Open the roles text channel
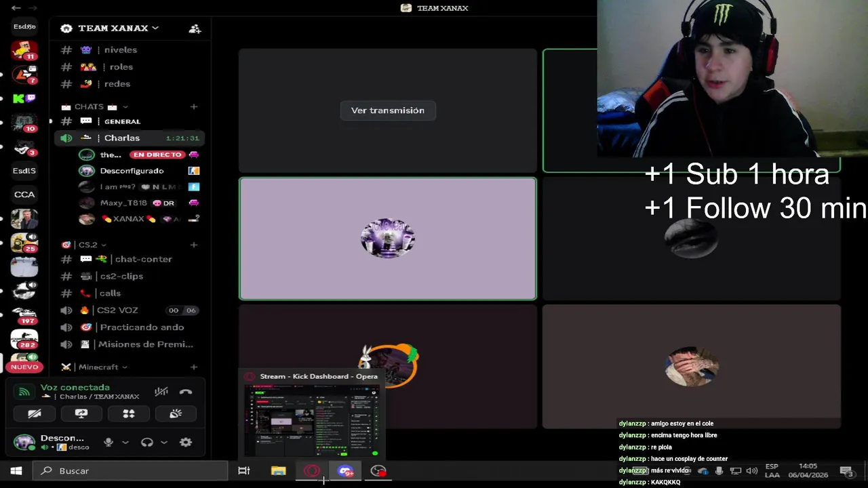Viewport: 868px width, 488px height. point(129,67)
